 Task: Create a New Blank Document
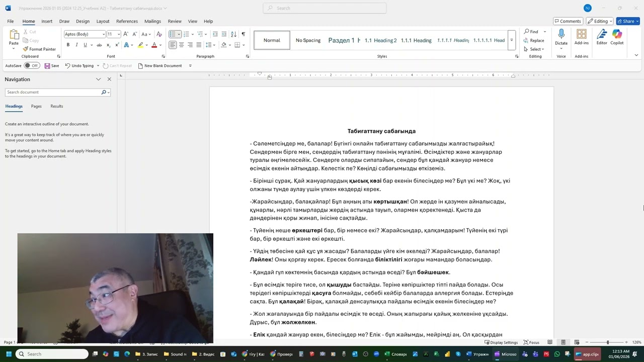[x=160, y=66]
